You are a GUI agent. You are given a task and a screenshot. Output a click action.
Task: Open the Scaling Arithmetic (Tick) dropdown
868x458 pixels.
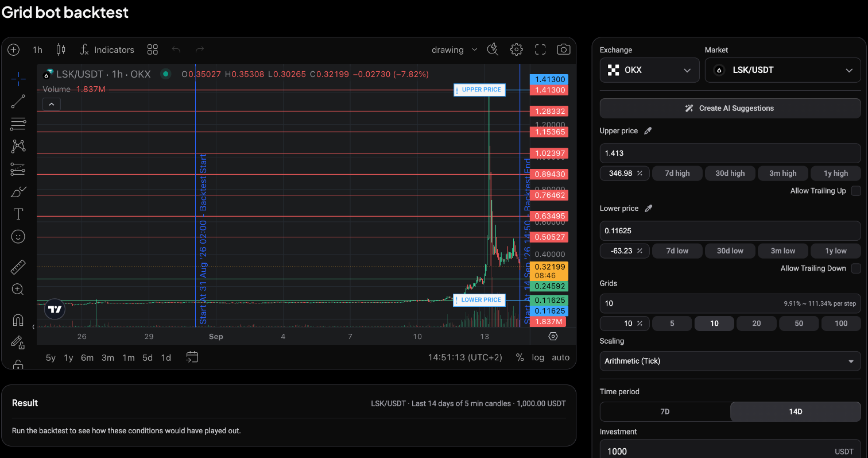730,361
